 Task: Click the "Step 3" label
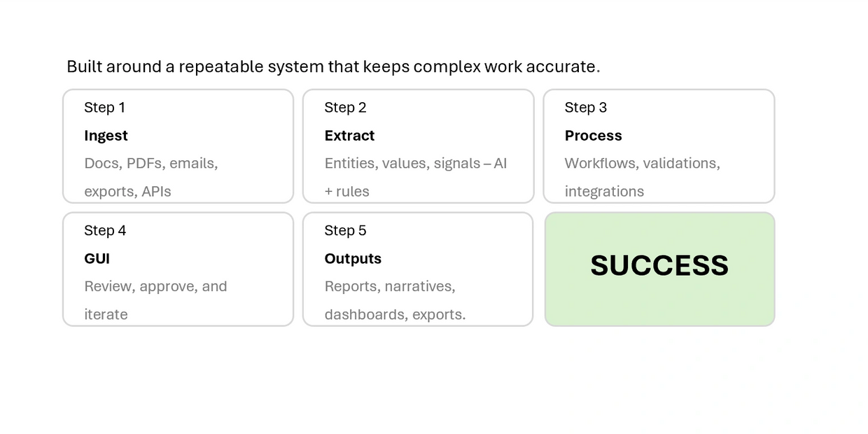click(586, 107)
